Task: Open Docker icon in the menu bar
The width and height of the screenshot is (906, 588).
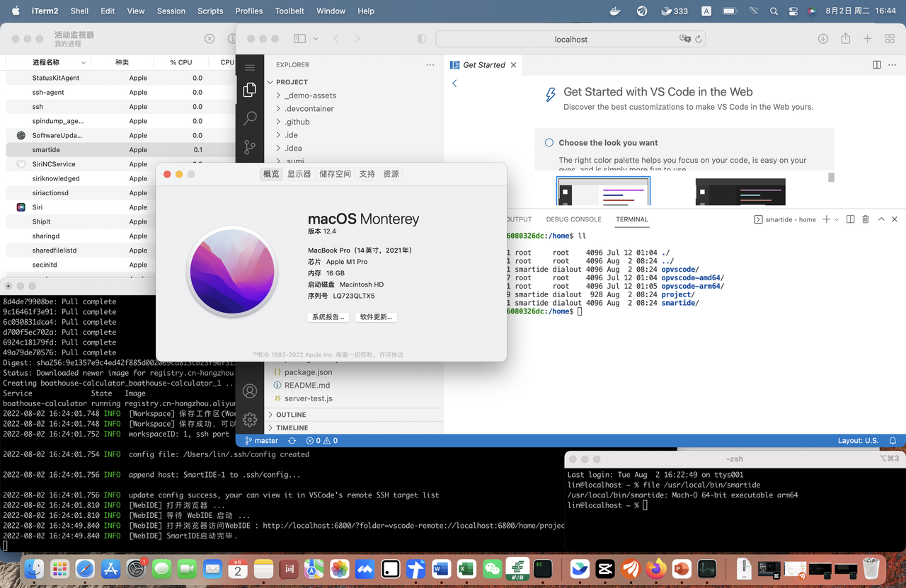Action: (616, 11)
